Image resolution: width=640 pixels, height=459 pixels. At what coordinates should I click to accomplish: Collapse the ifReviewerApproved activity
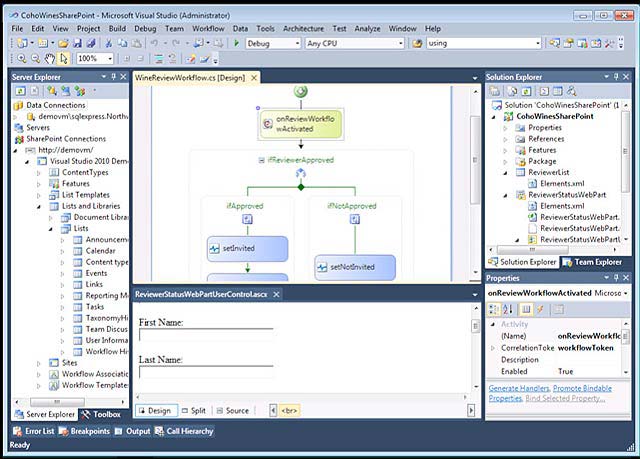tap(262, 160)
